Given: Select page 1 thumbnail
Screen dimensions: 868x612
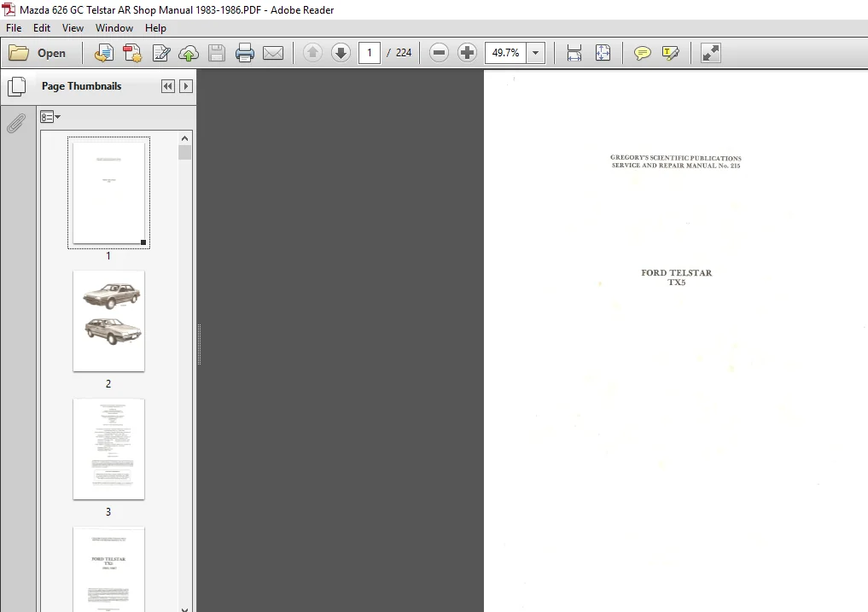Looking at the screenshot, I should [108, 193].
